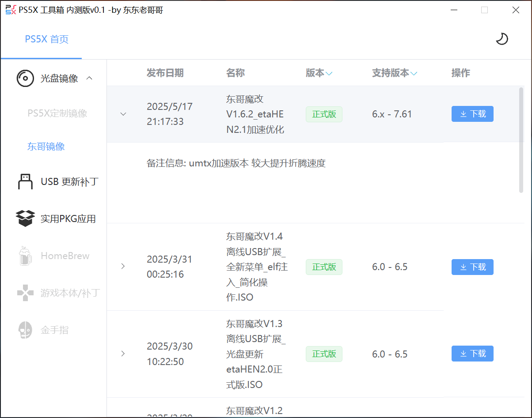Click the PS5X logo in title bar
532x418 pixels.
point(10,9)
